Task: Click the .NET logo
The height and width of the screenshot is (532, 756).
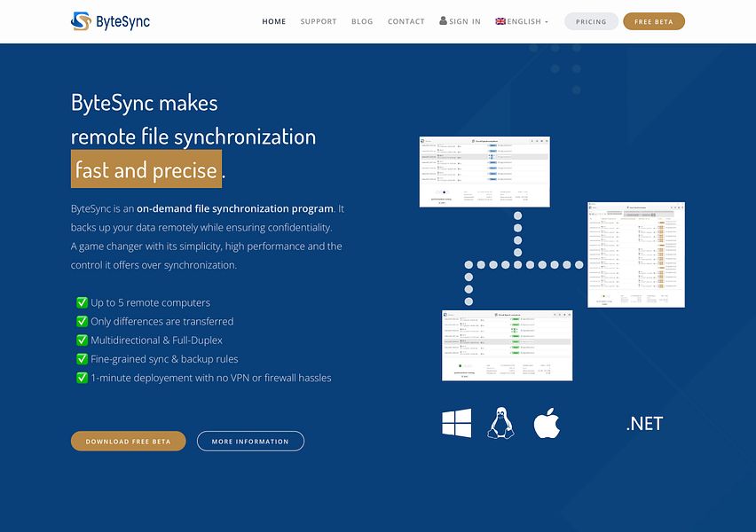Action: point(644,423)
